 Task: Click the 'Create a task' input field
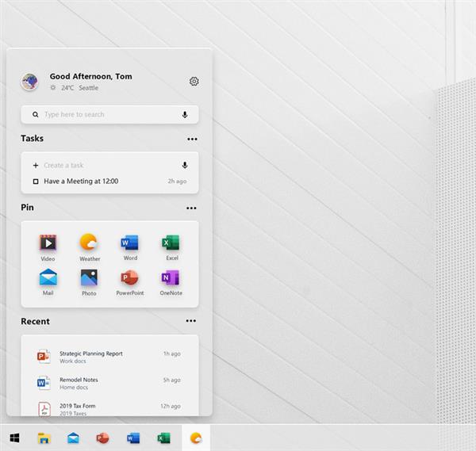pos(103,166)
